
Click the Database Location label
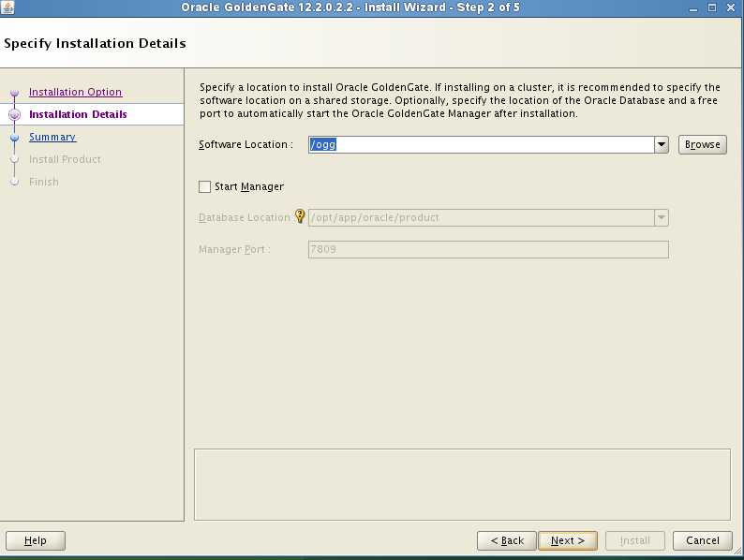point(245,217)
